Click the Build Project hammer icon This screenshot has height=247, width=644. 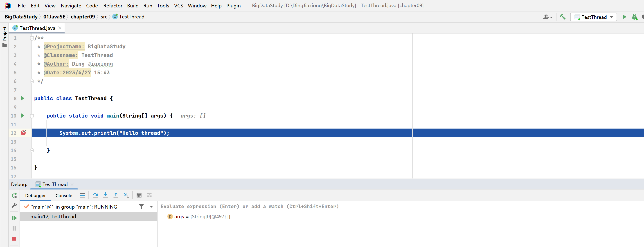point(562,17)
